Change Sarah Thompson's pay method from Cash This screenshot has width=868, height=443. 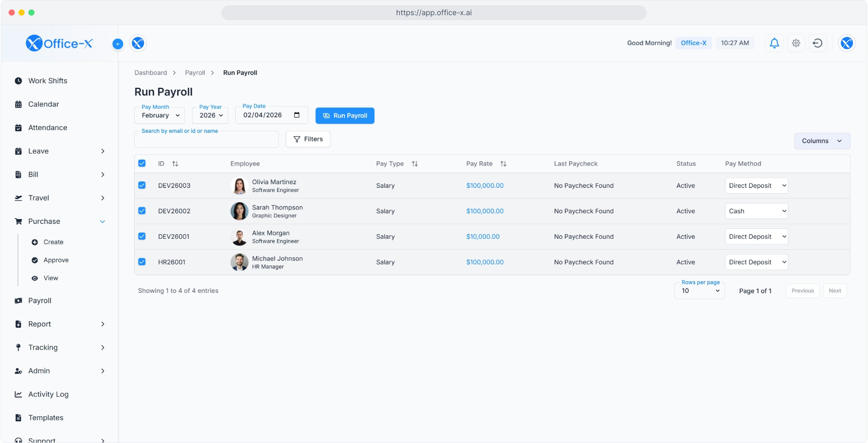(x=756, y=211)
